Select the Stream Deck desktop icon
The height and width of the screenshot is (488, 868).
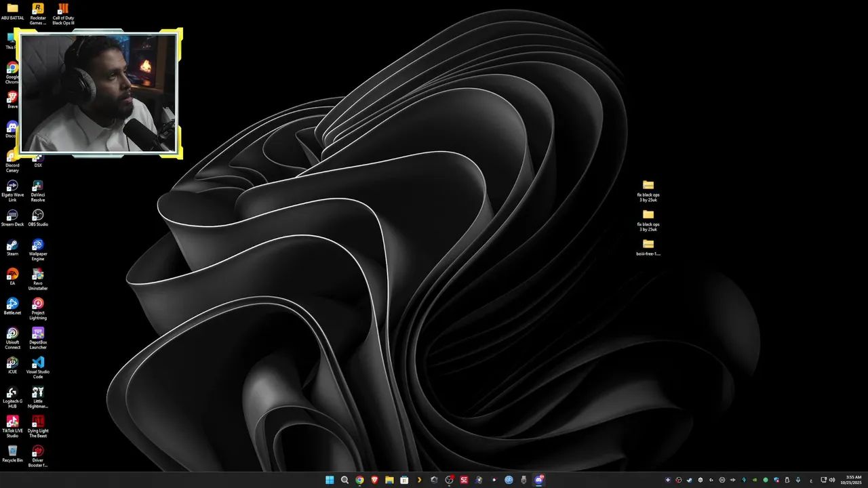click(x=12, y=218)
